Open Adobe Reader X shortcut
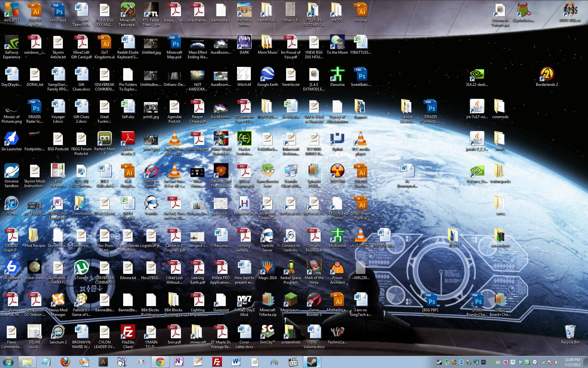 [x=128, y=143]
